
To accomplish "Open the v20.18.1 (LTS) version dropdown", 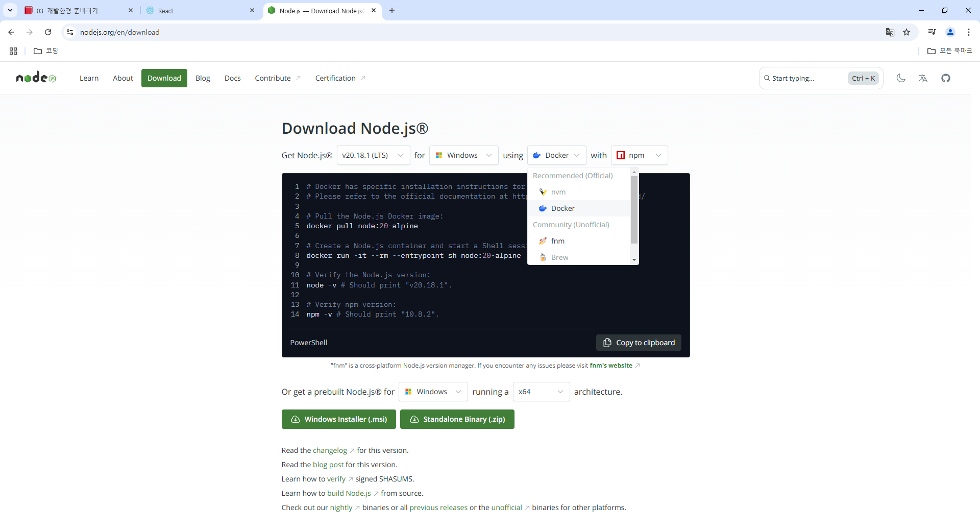I will 373,155.
